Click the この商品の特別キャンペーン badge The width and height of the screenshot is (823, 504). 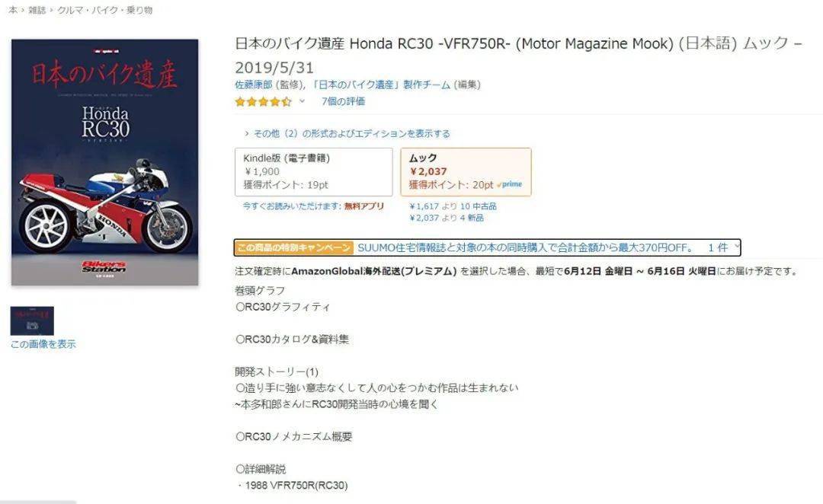click(293, 247)
